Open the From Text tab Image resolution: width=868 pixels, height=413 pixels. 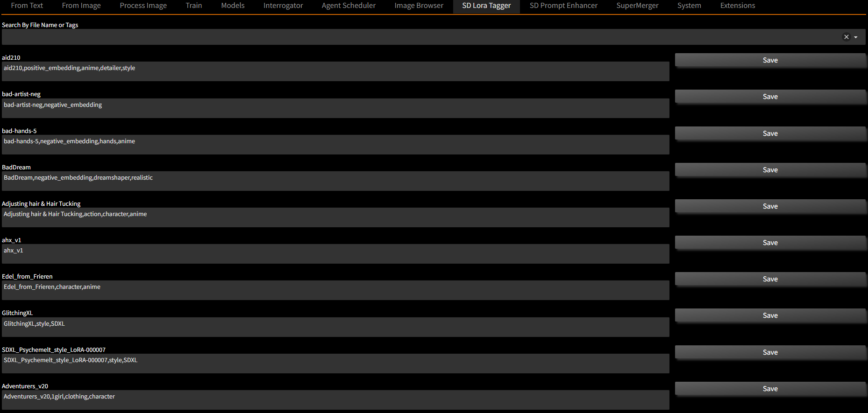[27, 6]
